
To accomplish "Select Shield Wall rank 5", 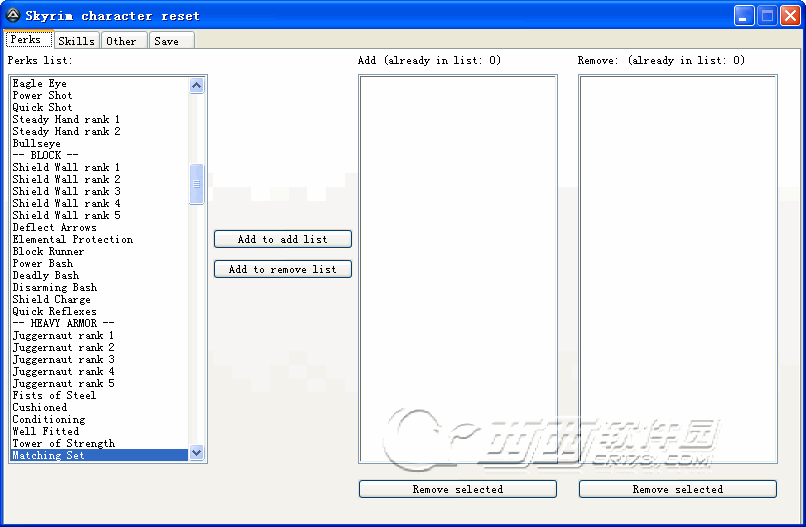I will 100,215.
